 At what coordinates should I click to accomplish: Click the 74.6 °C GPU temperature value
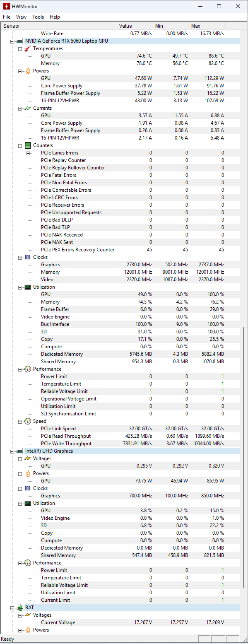click(144, 56)
